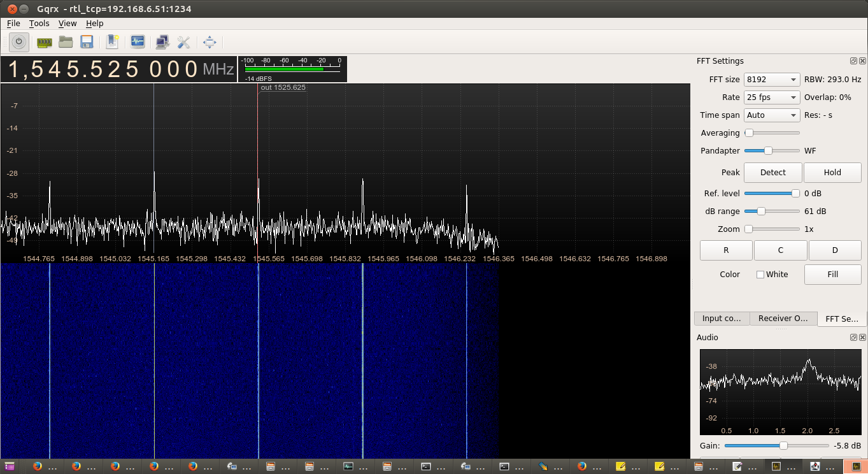Image resolution: width=868 pixels, height=474 pixels.
Task: Open the View menu
Action: click(68, 24)
